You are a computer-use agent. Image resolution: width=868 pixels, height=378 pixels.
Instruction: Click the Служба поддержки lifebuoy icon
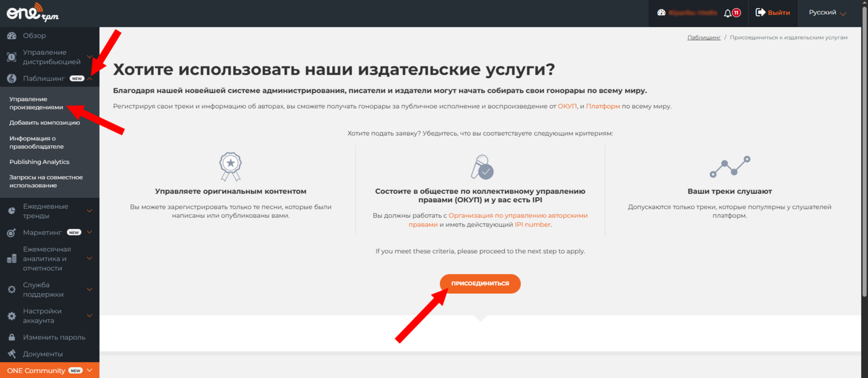point(12,290)
